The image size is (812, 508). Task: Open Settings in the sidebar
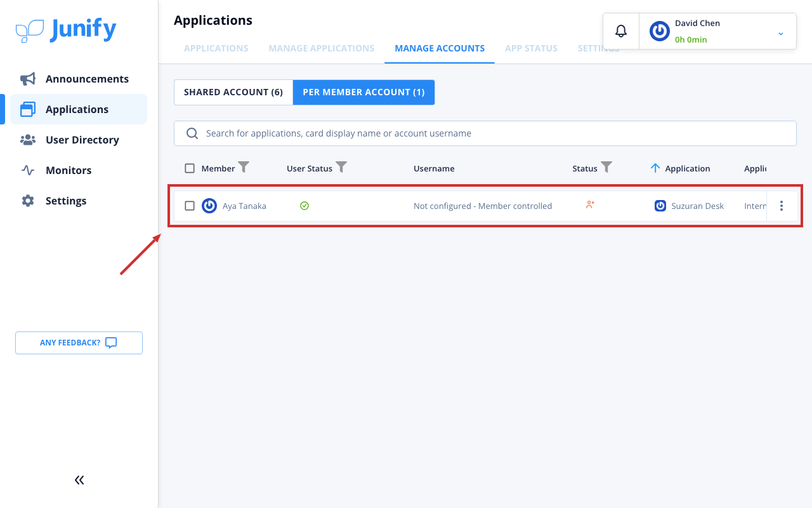79,201
